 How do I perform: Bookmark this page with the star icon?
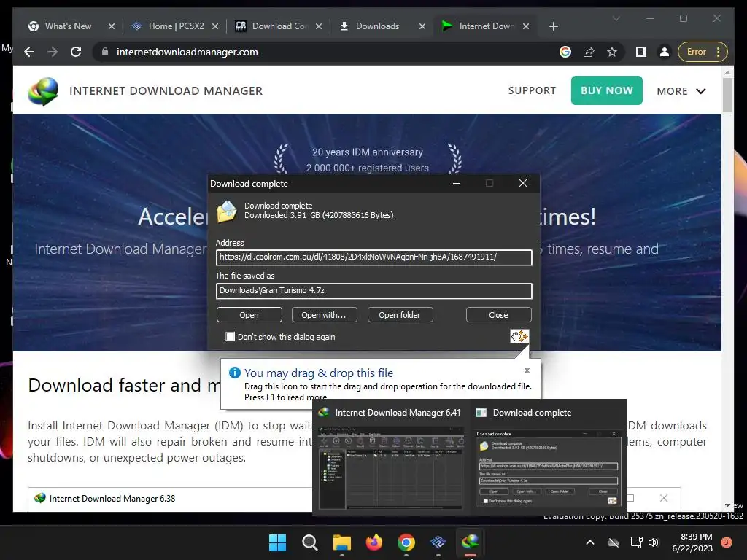[x=612, y=52]
